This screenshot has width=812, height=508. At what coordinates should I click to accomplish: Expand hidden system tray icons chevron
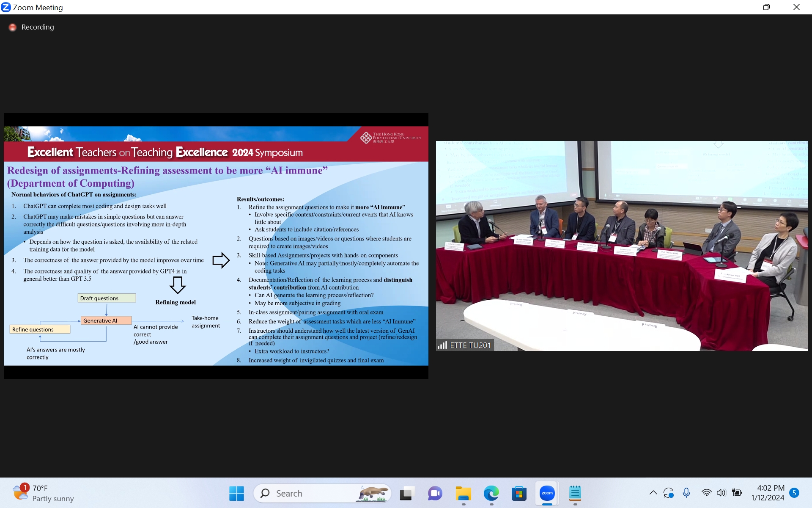[653, 492]
